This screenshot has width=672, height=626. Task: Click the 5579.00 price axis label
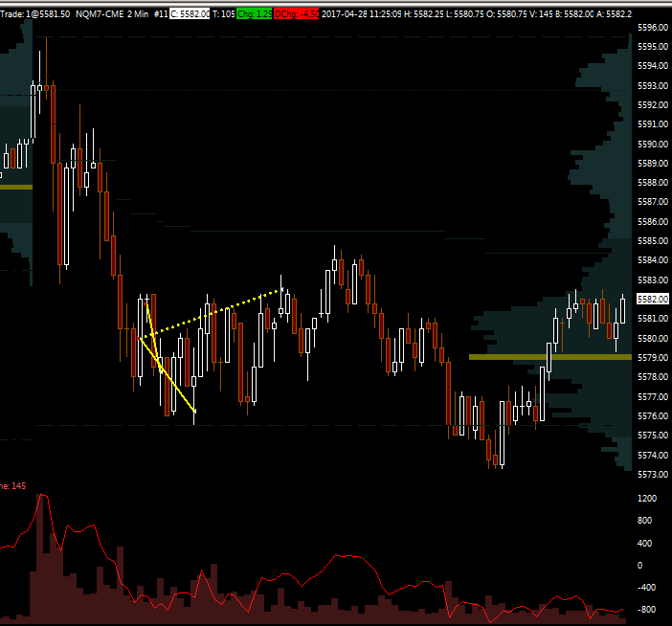[x=653, y=357]
